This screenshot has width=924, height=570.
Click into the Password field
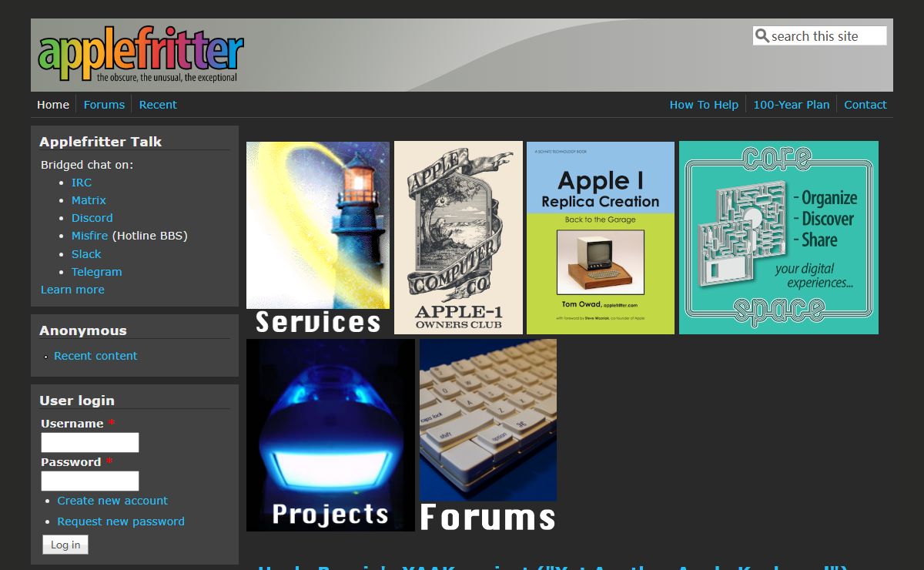[x=90, y=481]
